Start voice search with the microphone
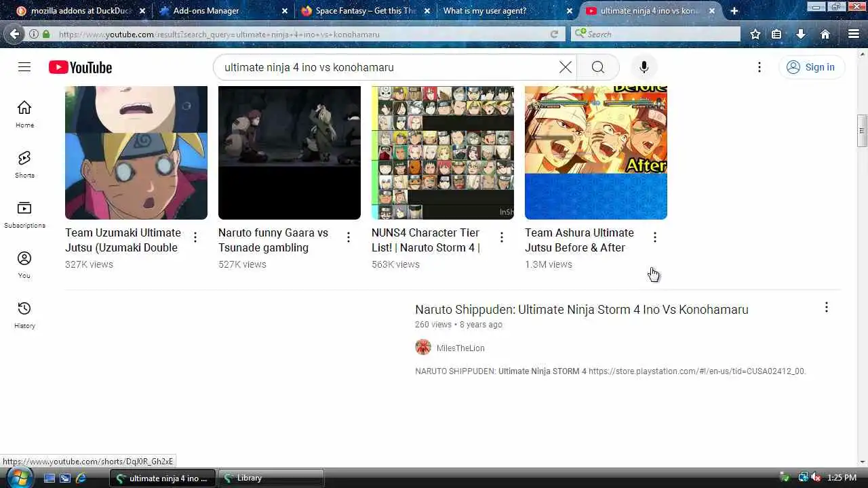This screenshot has height=488, width=868. (644, 67)
